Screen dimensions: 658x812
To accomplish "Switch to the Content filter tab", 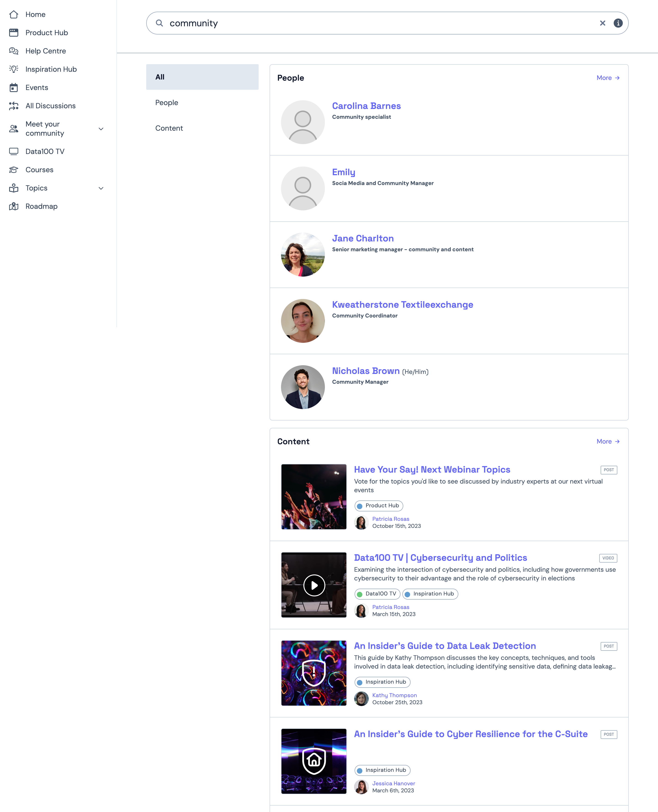I will coord(169,128).
